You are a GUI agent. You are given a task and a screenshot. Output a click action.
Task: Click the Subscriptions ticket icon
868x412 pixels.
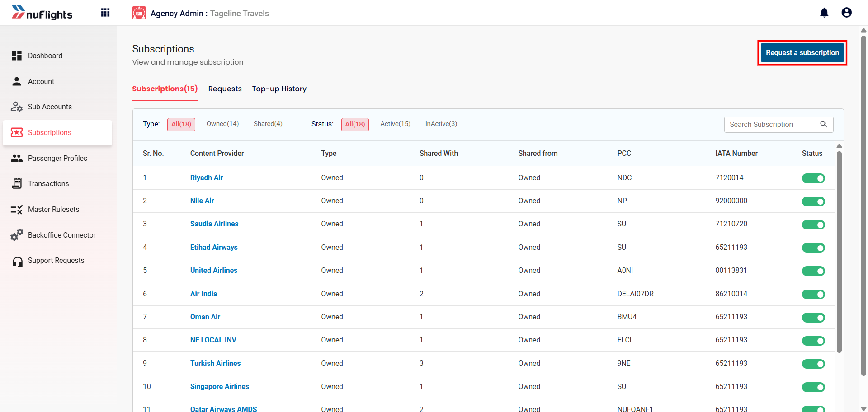17,132
